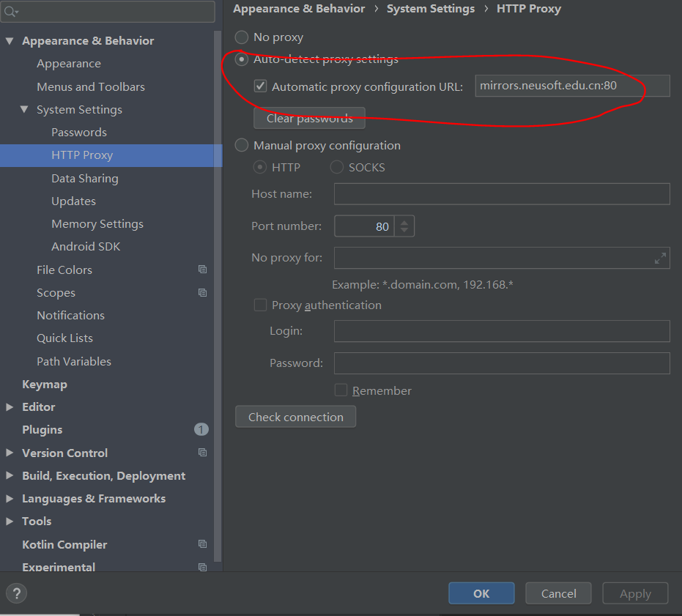Click project-level icon beside Experimental
Screen dimensions: 682x616
(202, 567)
